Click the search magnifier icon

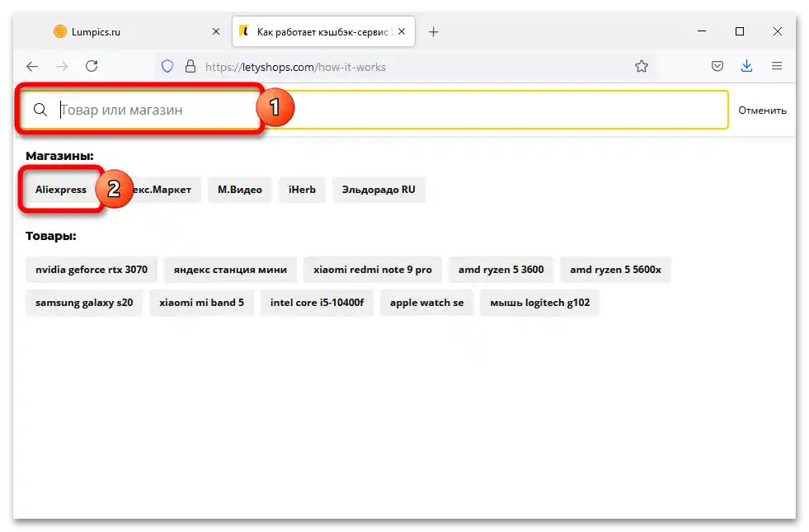pyautogui.click(x=40, y=110)
